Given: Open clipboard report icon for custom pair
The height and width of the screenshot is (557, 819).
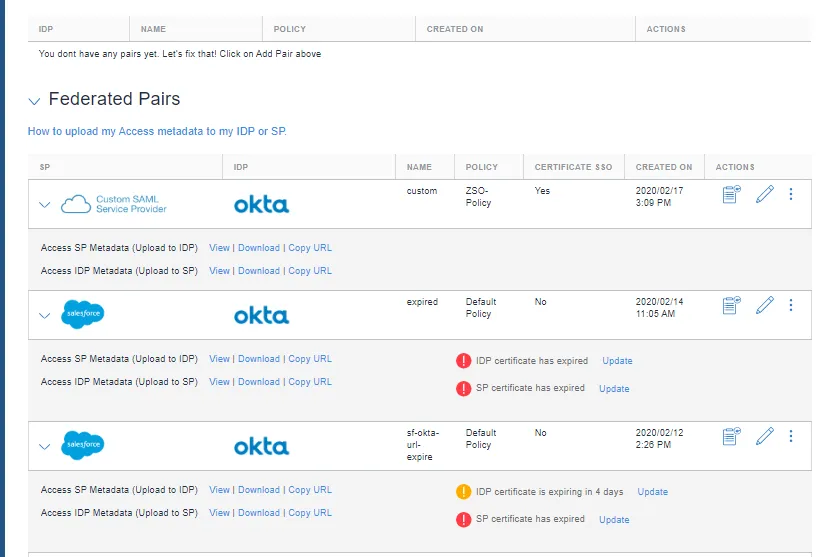Looking at the screenshot, I should 731,194.
